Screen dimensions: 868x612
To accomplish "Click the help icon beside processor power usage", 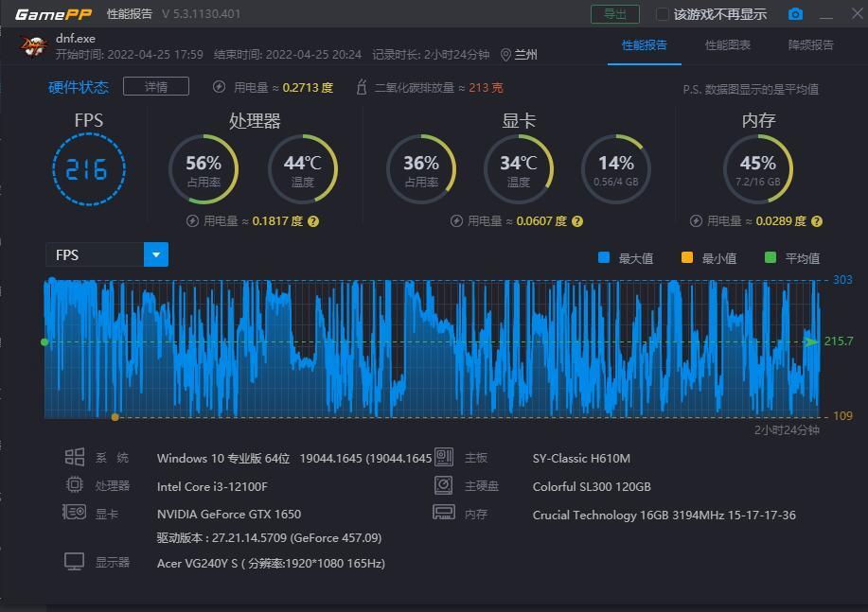I will [x=313, y=221].
